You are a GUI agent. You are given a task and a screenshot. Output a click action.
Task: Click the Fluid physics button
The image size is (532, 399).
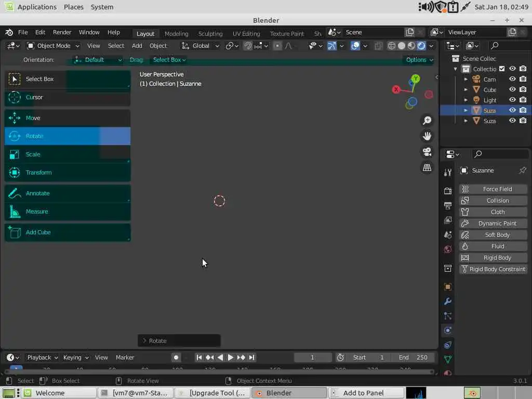click(x=493, y=246)
